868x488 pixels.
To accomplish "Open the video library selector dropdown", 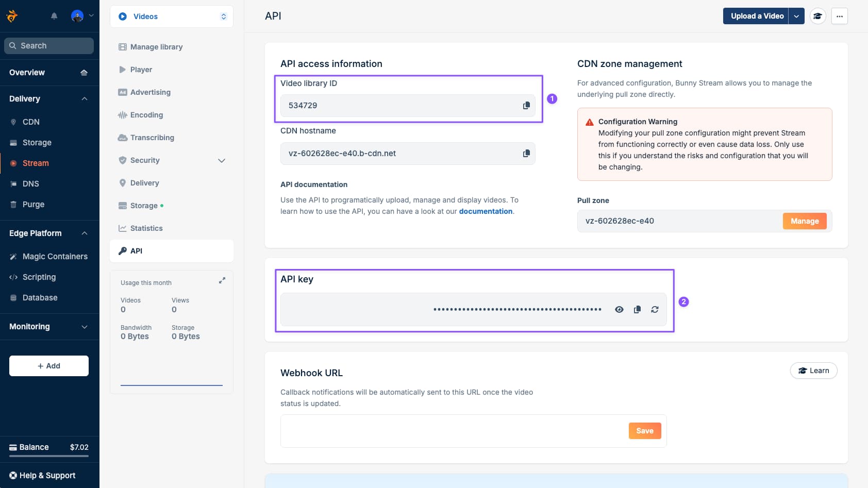I will click(x=223, y=16).
